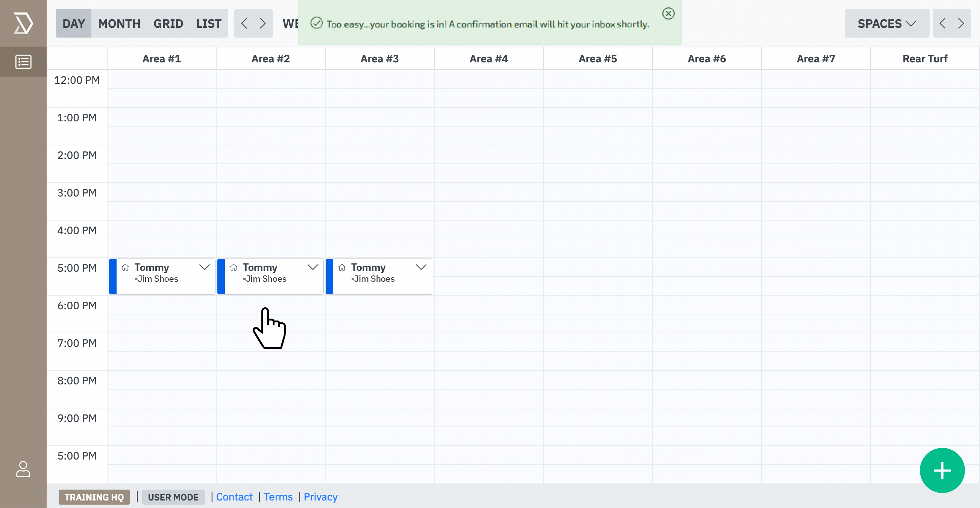Image resolution: width=980 pixels, height=508 pixels.
Task: Open the SPACES dropdown
Action: (887, 23)
